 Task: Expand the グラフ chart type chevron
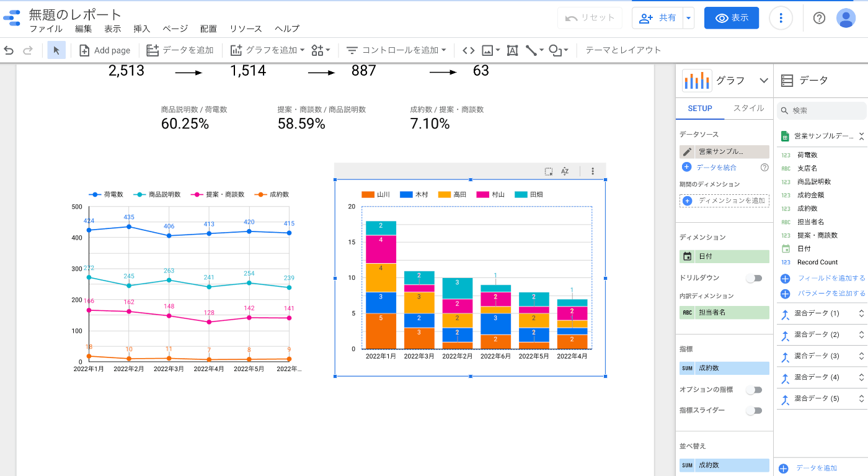[x=764, y=81]
